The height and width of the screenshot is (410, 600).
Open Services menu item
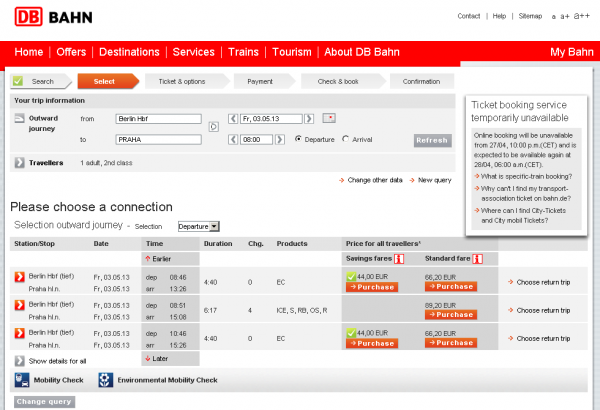coord(194,52)
